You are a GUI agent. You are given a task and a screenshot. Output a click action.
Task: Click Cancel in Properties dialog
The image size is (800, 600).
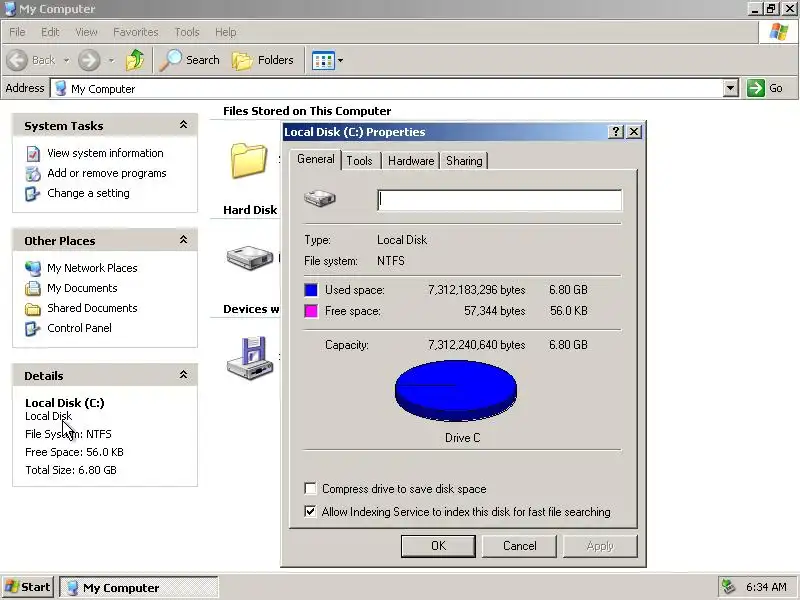(519, 546)
